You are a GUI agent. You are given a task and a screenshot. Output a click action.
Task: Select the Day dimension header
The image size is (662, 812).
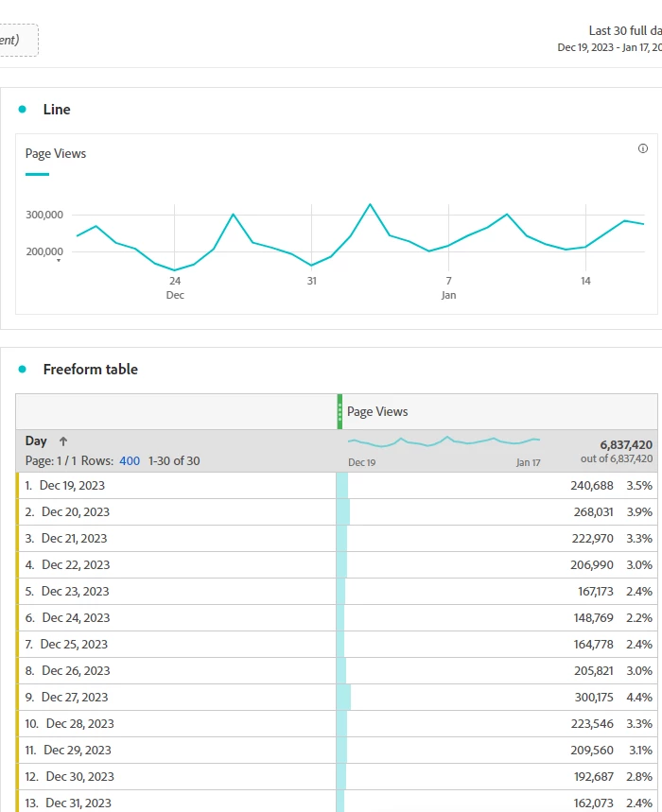(x=36, y=441)
